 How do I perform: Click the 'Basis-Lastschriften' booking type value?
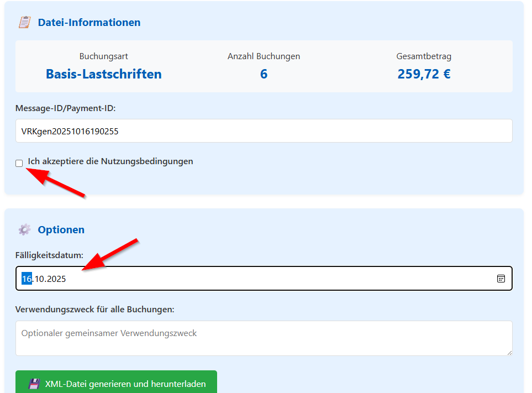(x=104, y=74)
